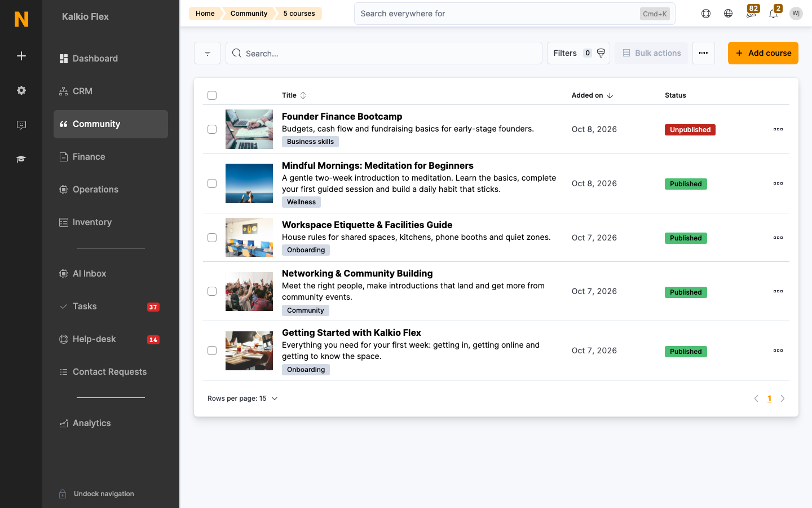This screenshot has height=508, width=812.
Task: Open row menu for Mindful Mornings course
Action: click(x=778, y=183)
